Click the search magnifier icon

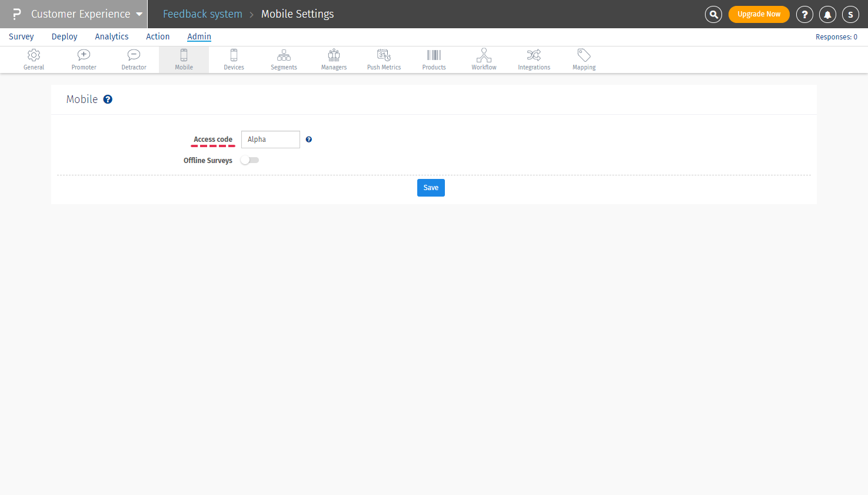pos(713,14)
